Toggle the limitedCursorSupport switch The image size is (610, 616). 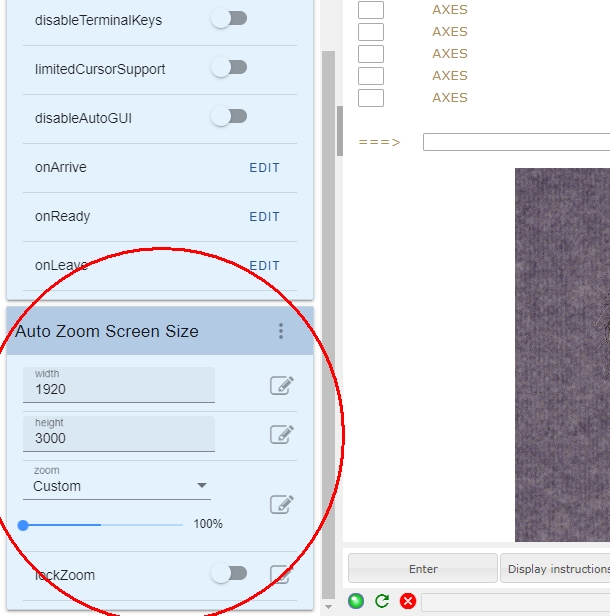229,68
